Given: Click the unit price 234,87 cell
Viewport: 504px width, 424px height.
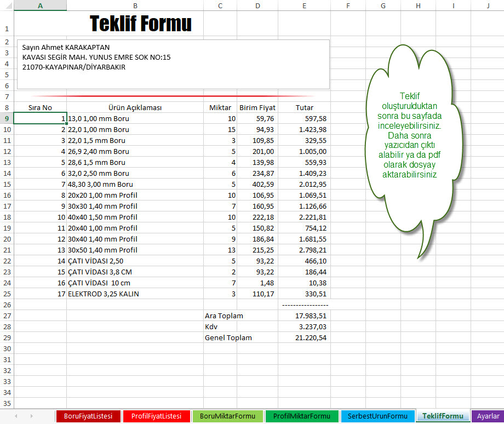Looking at the screenshot, I should tap(257, 173).
